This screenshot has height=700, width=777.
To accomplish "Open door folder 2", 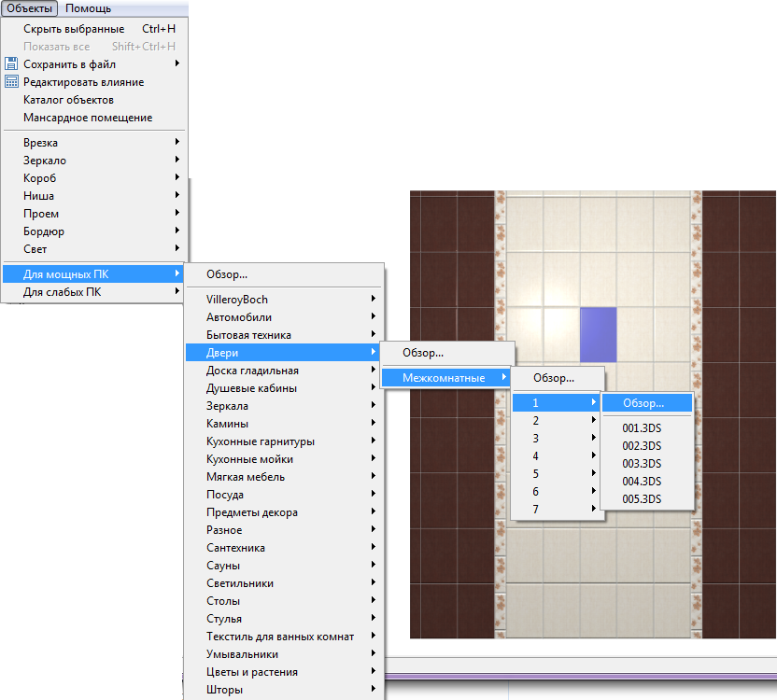I will click(556, 421).
